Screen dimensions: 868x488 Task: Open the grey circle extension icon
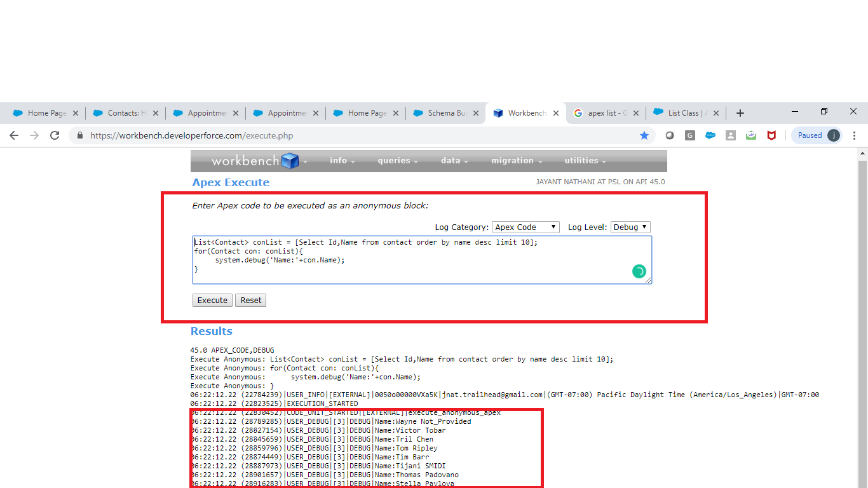coord(670,135)
